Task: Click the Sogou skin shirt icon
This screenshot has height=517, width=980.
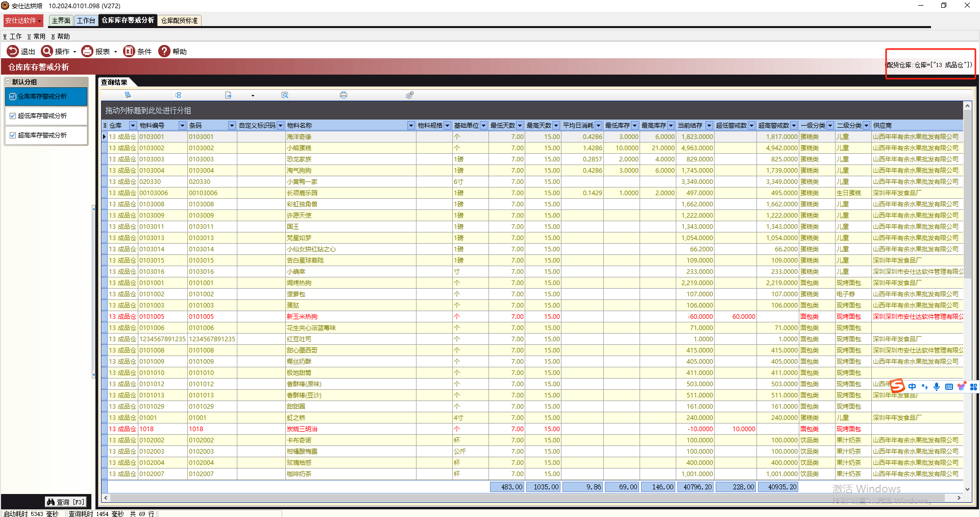Action: 962,387
